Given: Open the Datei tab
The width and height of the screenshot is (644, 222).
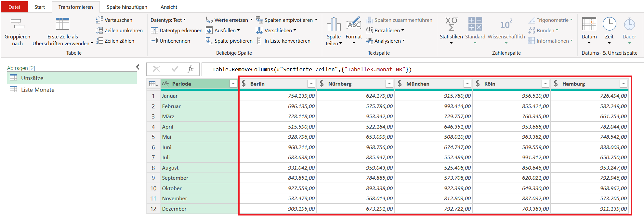Looking at the screenshot, I should [x=14, y=7].
